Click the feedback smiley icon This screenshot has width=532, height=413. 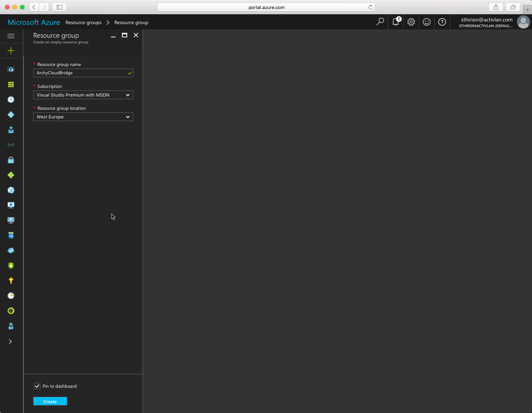click(427, 22)
